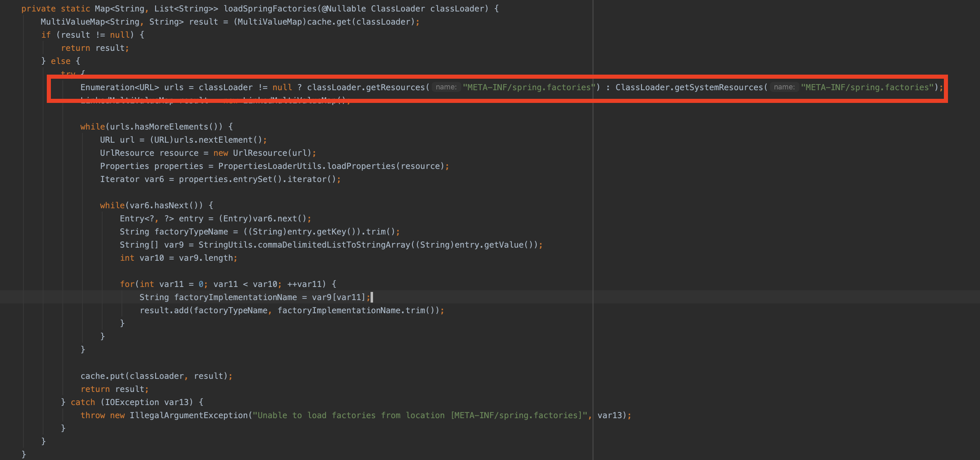The width and height of the screenshot is (980, 460).
Task: Click '++var11' increment in for loop
Action: point(304,284)
